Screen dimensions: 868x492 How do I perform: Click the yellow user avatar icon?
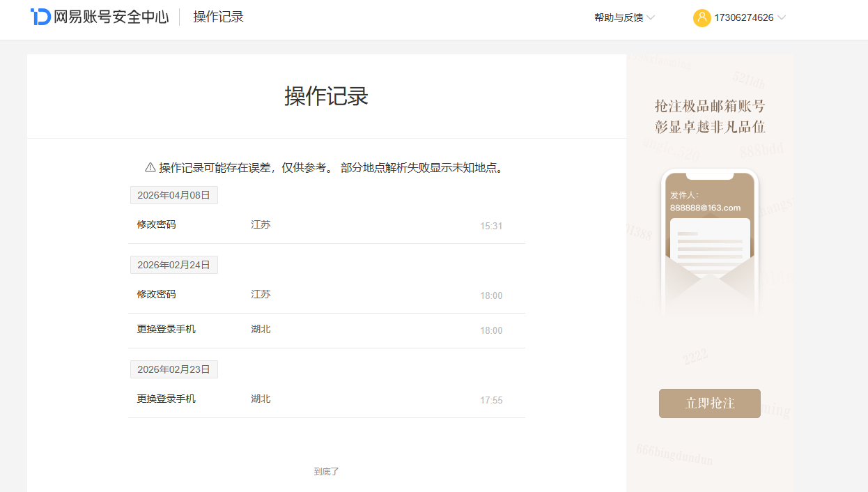pyautogui.click(x=702, y=17)
